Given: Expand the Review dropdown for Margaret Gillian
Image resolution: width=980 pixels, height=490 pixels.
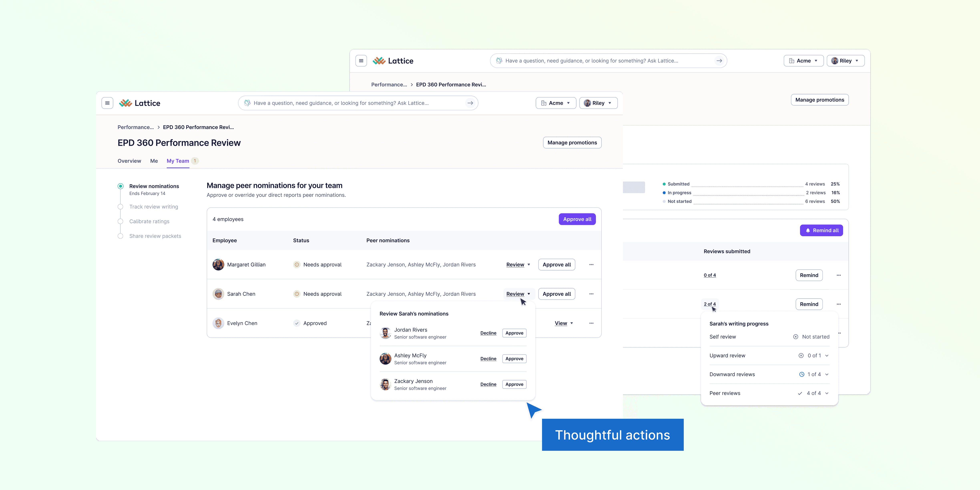Looking at the screenshot, I should (x=518, y=265).
